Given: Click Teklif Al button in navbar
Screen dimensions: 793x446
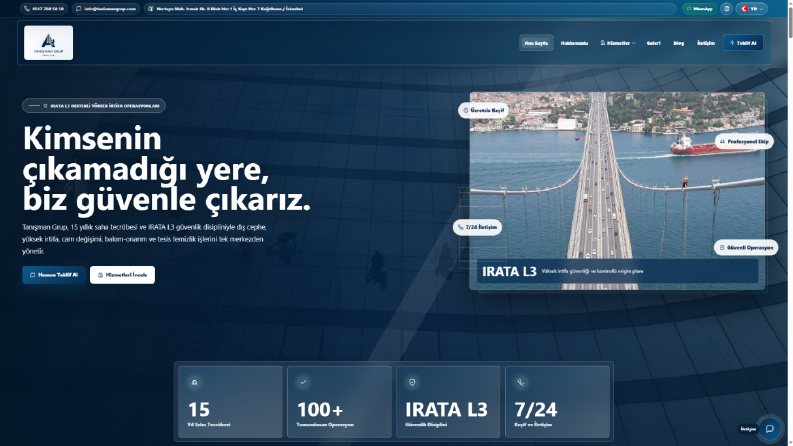Looking at the screenshot, I should pos(743,43).
